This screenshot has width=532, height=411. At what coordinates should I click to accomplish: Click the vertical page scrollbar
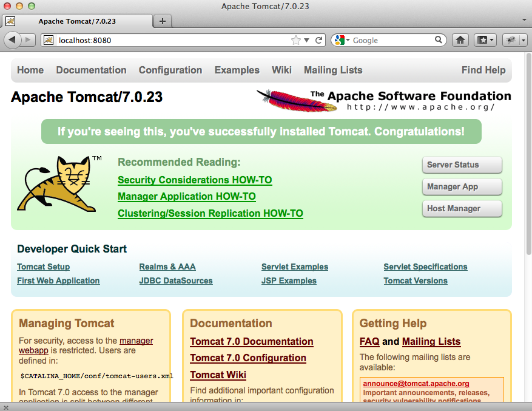point(528,154)
